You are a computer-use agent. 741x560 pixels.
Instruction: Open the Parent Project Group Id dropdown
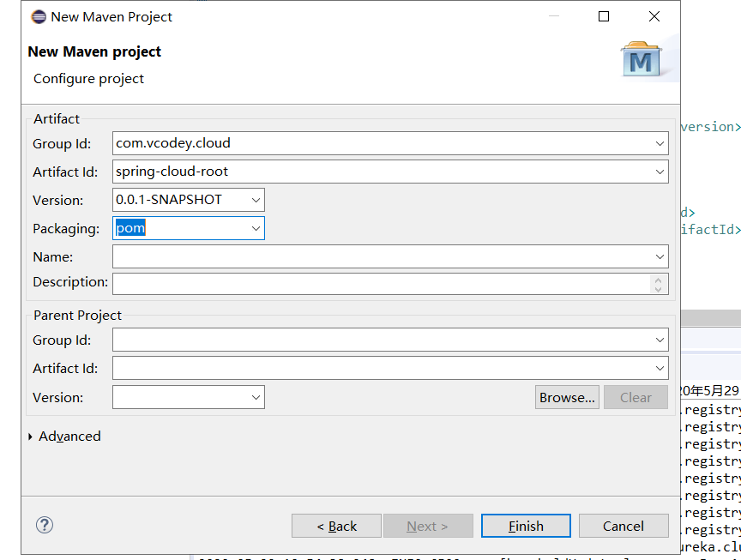click(660, 340)
